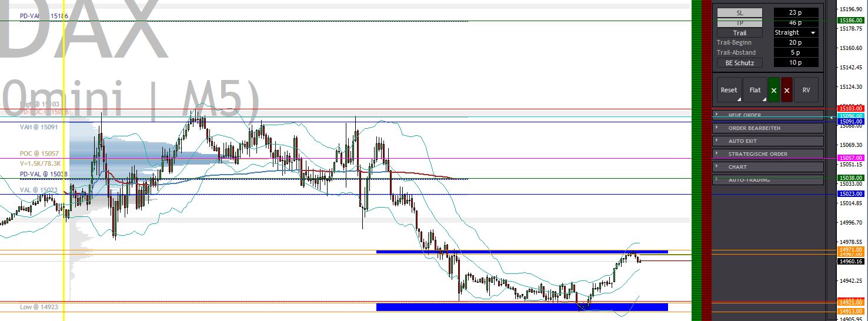Expand the STRATEGISCHE ORDER section
Viewport: 868px width, 321px height.
click(x=768, y=153)
